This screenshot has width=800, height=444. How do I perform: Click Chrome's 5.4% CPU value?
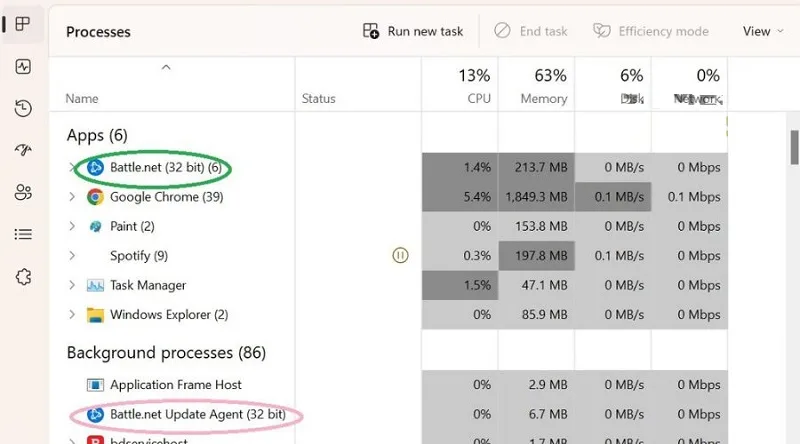(477, 197)
